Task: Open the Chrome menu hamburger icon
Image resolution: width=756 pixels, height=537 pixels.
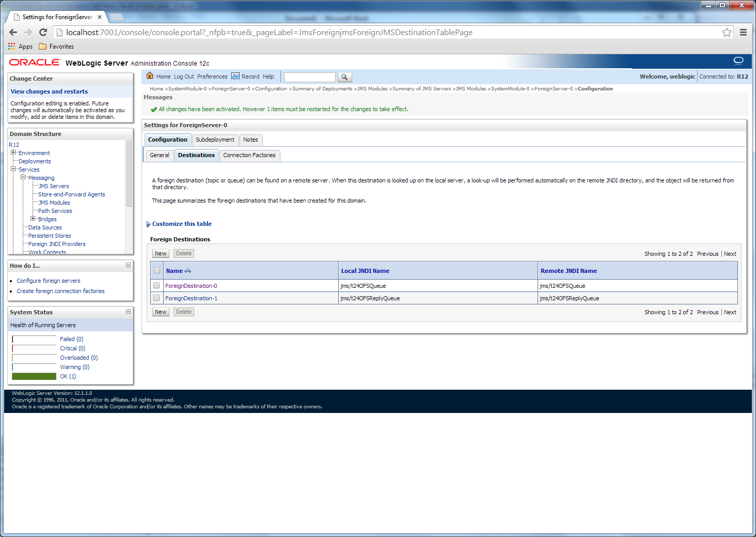Action: [x=743, y=33]
